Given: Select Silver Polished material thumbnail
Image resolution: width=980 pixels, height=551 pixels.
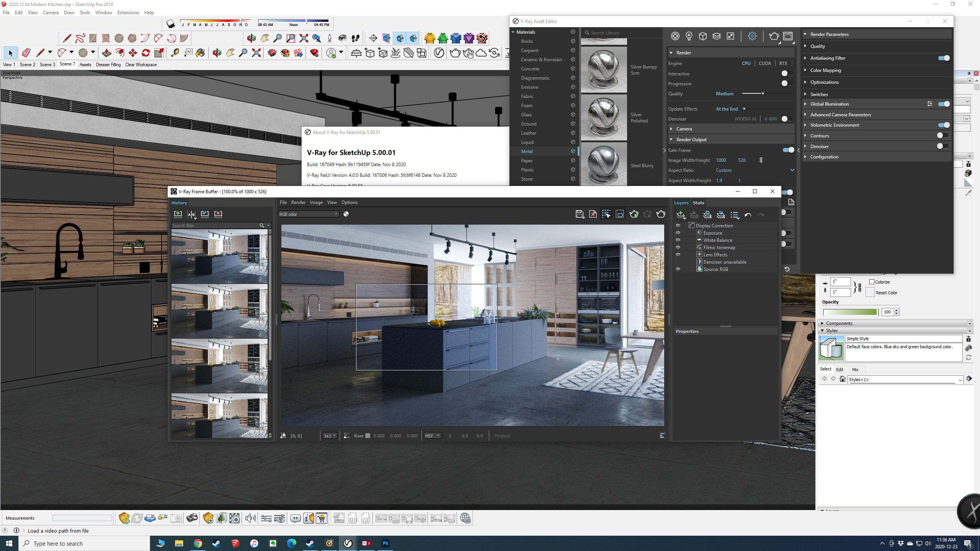Looking at the screenshot, I should (604, 118).
